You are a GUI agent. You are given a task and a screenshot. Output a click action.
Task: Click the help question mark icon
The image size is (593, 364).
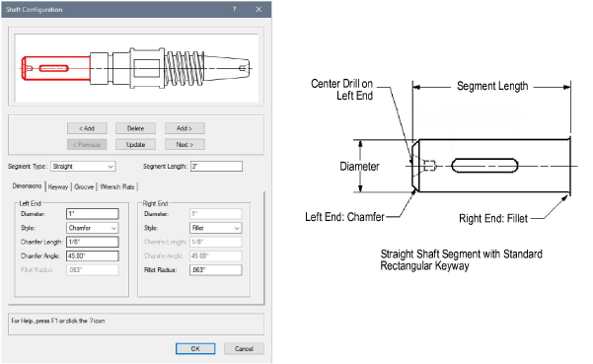[235, 9]
